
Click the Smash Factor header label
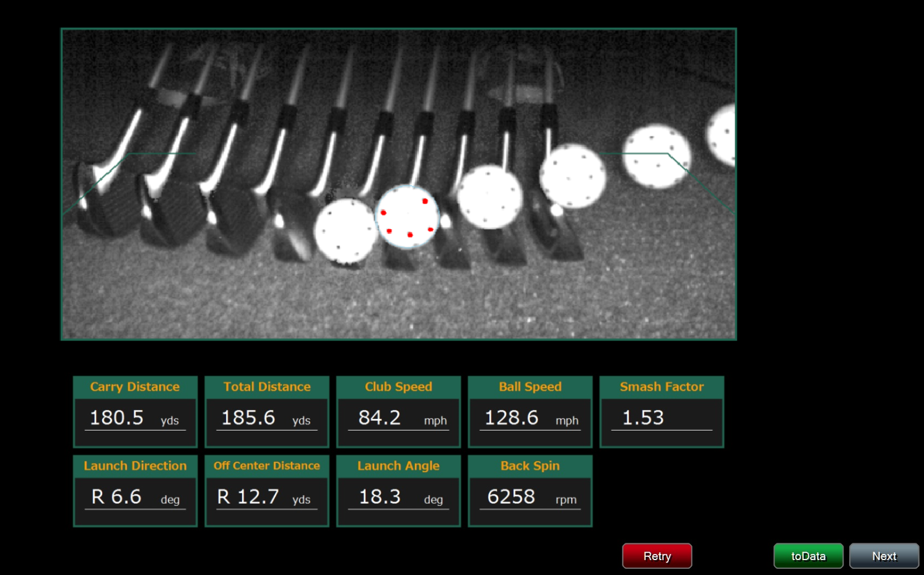tap(661, 386)
